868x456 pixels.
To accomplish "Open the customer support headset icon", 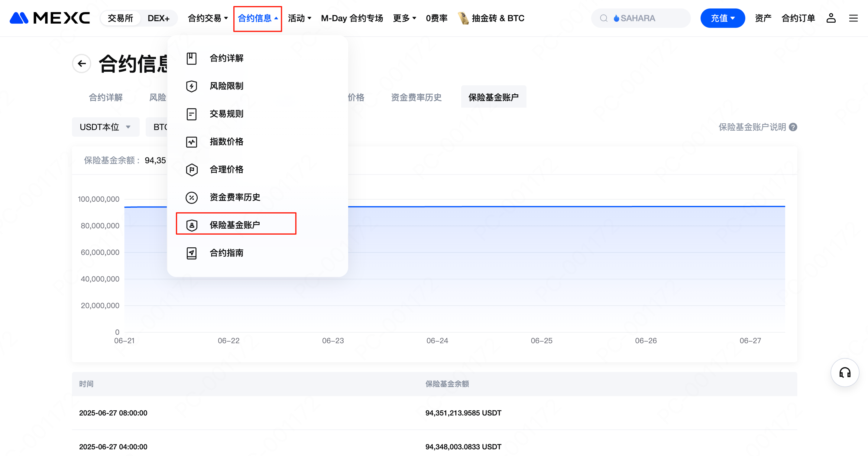I will (x=845, y=373).
